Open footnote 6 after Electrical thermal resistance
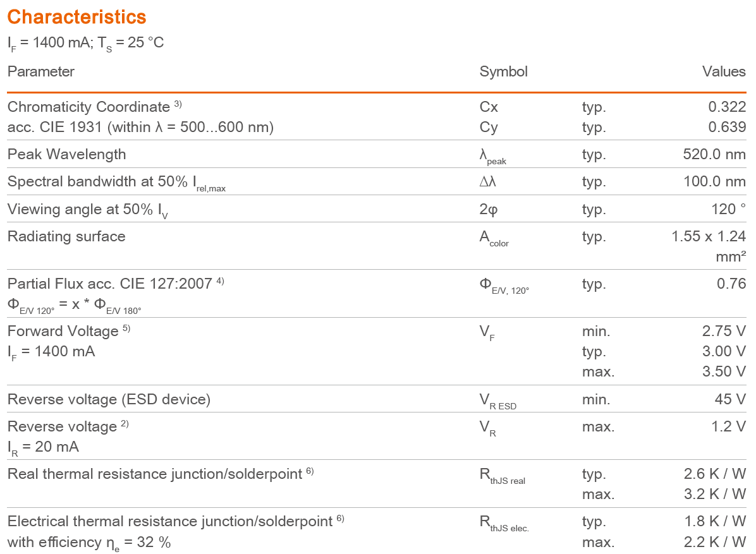Image resolution: width=756 pixels, height=554 pixels. pyautogui.click(x=340, y=519)
